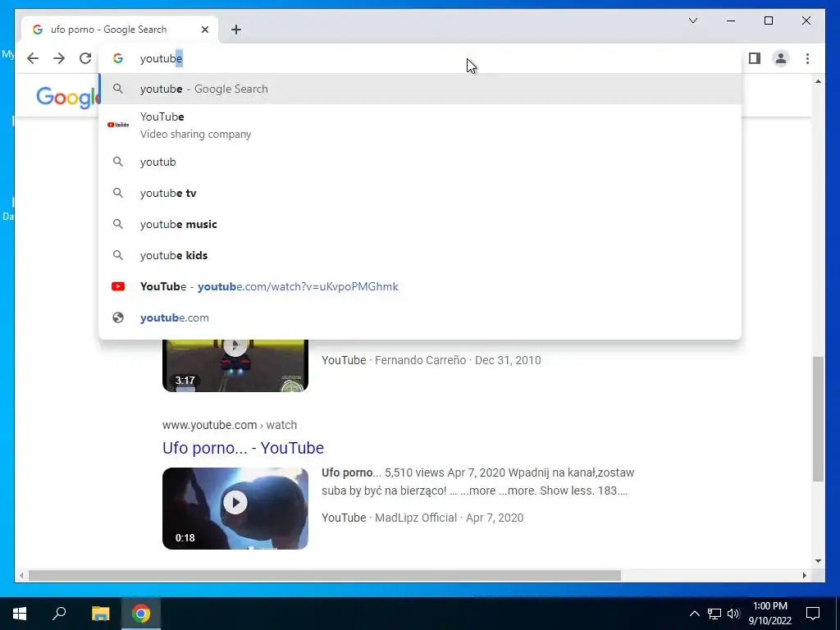Open the notification center icon
840x630 pixels.
813,614
